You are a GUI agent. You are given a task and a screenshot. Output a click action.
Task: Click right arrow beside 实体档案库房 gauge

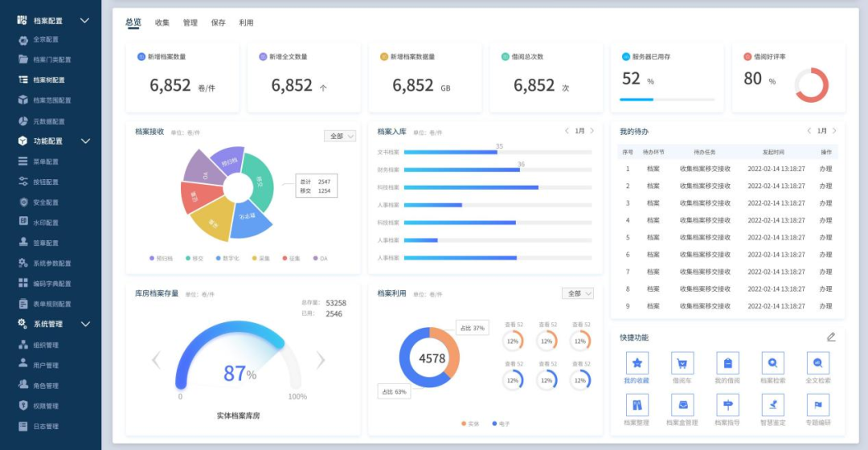tap(321, 360)
